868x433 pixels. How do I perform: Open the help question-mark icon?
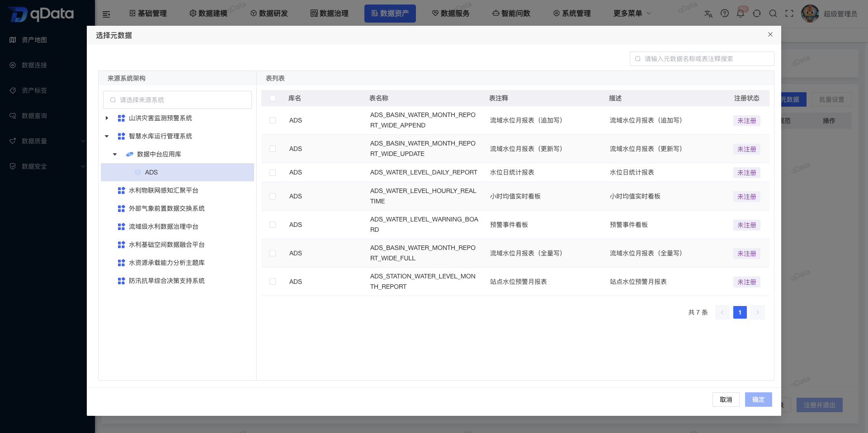(725, 14)
